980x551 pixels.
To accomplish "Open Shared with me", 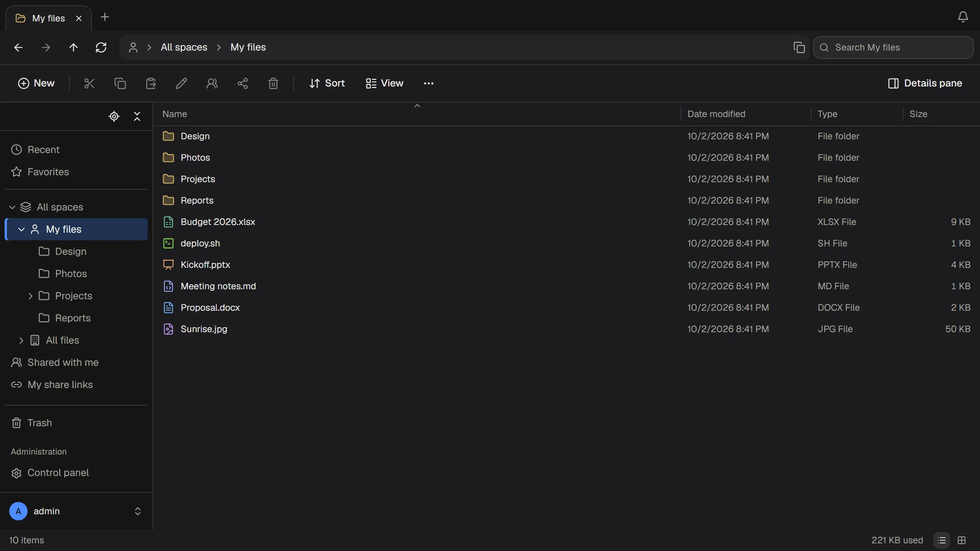I will pos(76,362).
